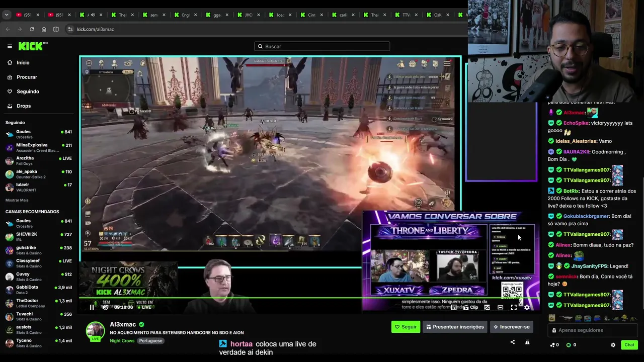
Task: Open Arezitha channel in sidebar
Action: tap(38, 160)
